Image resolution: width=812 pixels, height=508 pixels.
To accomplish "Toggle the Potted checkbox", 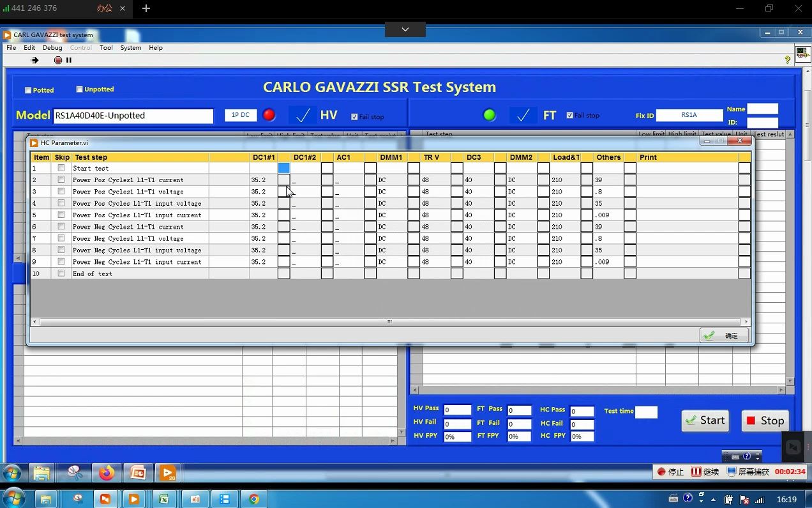I will point(28,90).
